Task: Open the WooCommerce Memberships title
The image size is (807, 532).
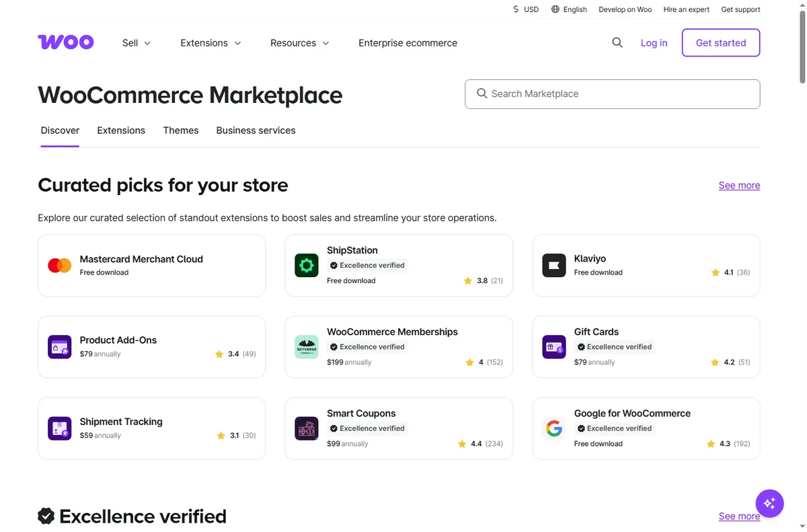Action: pyautogui.click(x=392, y=332)
